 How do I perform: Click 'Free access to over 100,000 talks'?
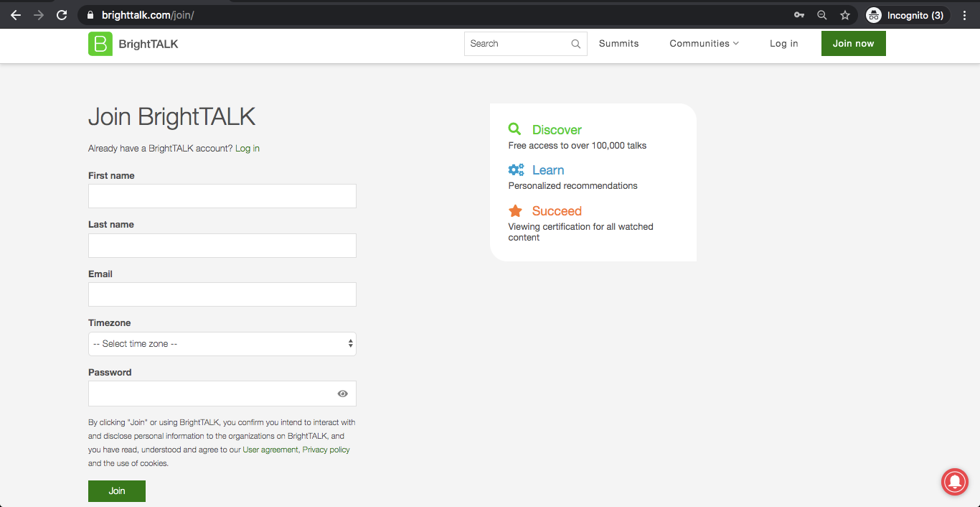point(578,146)
